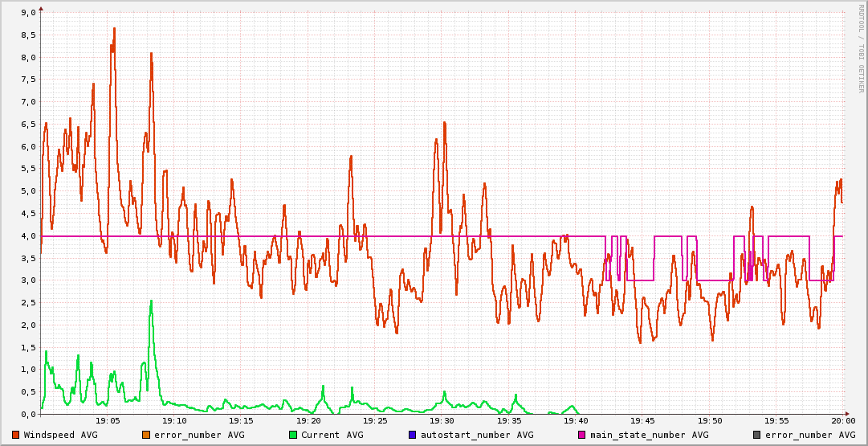
Task: Select the 5,5 value axis label
Action: [28, 169]
